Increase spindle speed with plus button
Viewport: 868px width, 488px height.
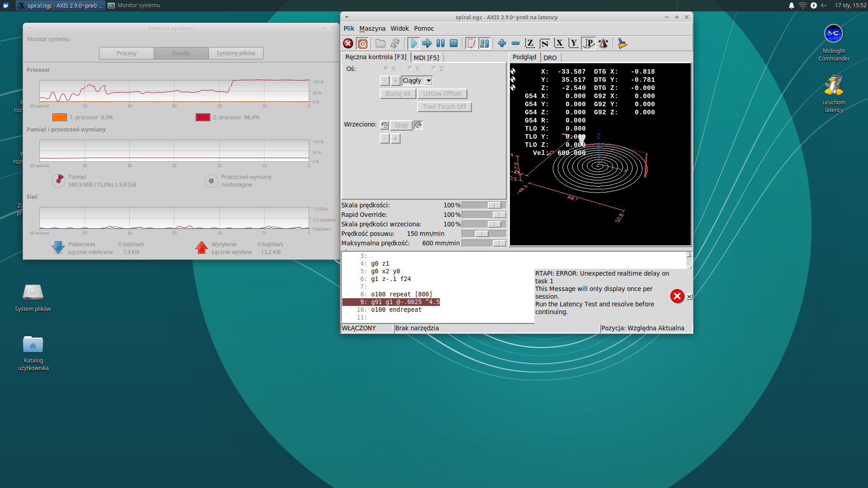pyautogui.click(x=395, y=139)
